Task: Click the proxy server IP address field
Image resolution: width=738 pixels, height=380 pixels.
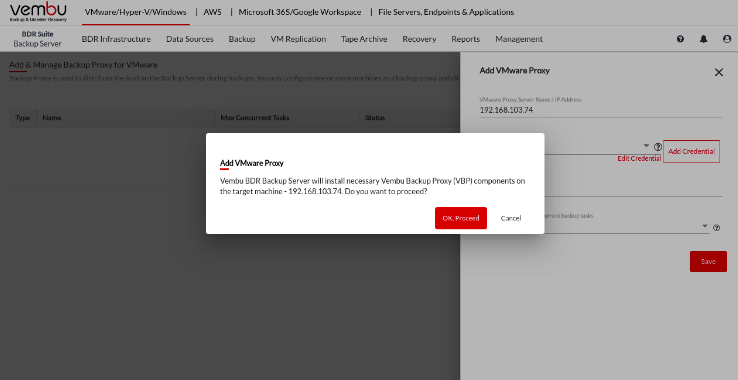Action: (601, 110)
